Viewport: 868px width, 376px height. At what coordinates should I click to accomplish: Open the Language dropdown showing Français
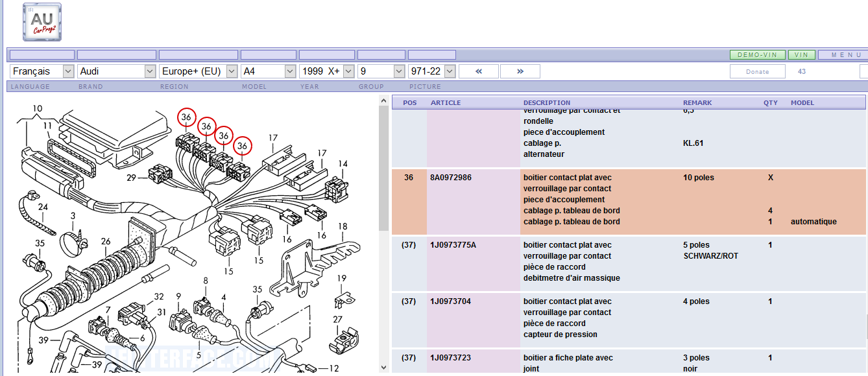pyautogui.click(x=43, y=71)
